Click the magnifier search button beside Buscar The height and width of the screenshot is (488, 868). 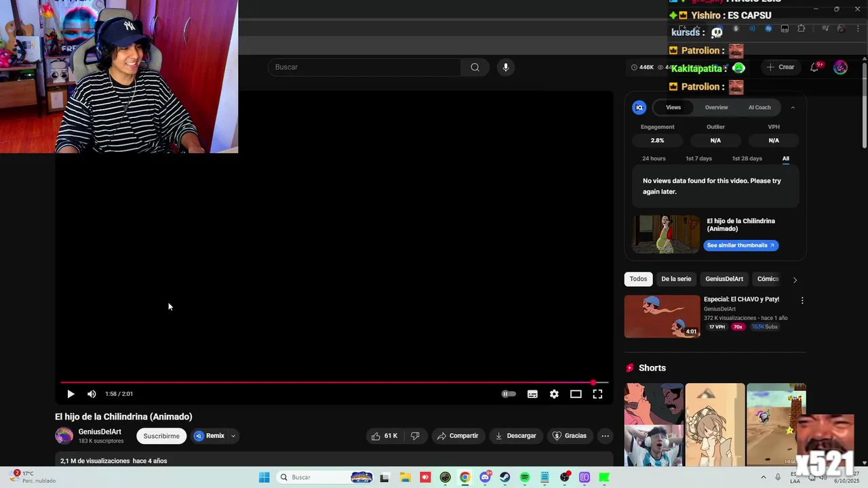(475, 67)
